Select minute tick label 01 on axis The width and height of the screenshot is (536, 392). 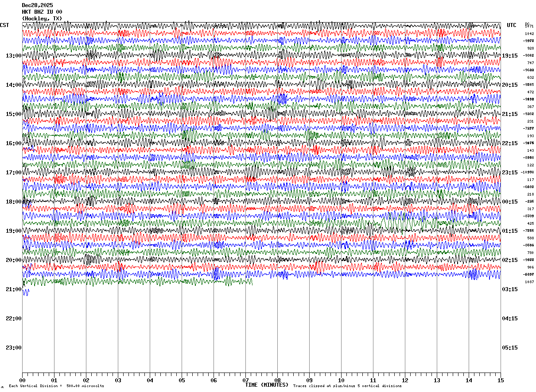pos(54,380)
